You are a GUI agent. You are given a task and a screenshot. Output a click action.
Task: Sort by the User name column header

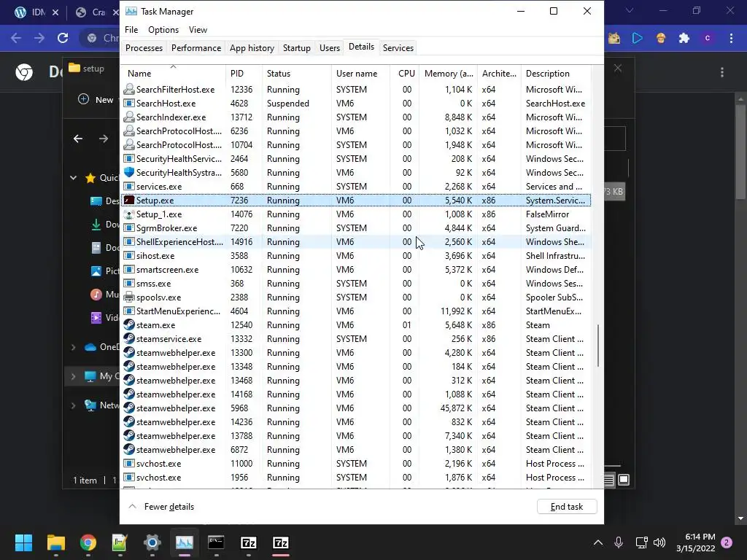360,74
